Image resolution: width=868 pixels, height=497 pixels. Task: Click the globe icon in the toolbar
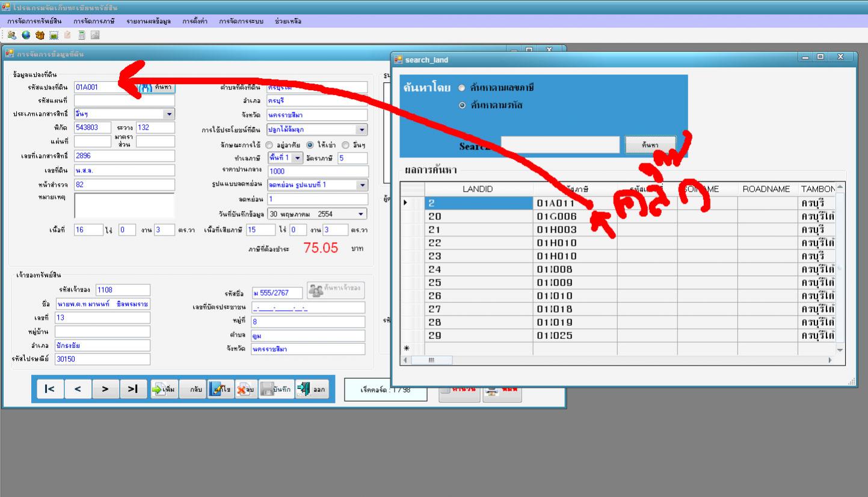26,35
